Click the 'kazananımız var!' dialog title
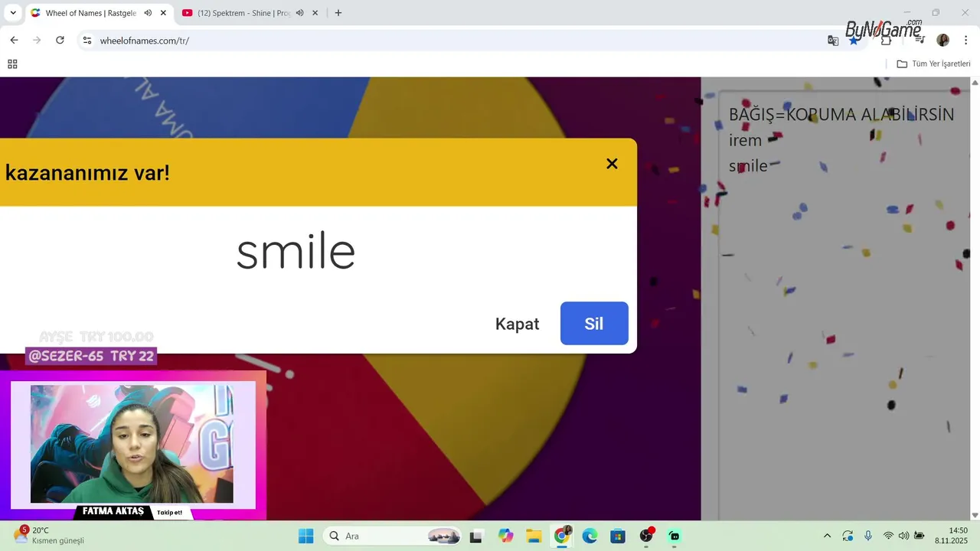 click(87, 173)
